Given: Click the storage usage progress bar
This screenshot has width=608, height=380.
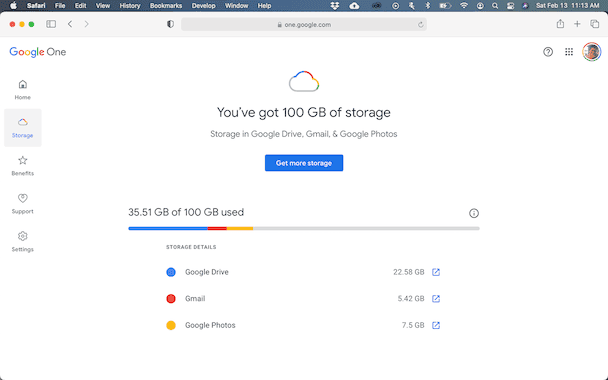Looking at the screenshot, I should [x=304, y=228].
